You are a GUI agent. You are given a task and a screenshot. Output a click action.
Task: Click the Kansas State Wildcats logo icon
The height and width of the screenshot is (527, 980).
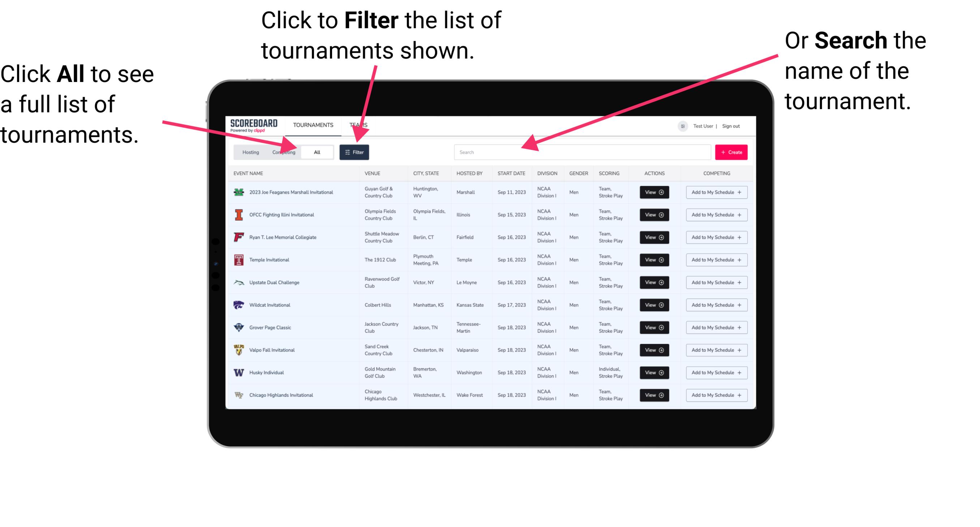coord(240,305)
